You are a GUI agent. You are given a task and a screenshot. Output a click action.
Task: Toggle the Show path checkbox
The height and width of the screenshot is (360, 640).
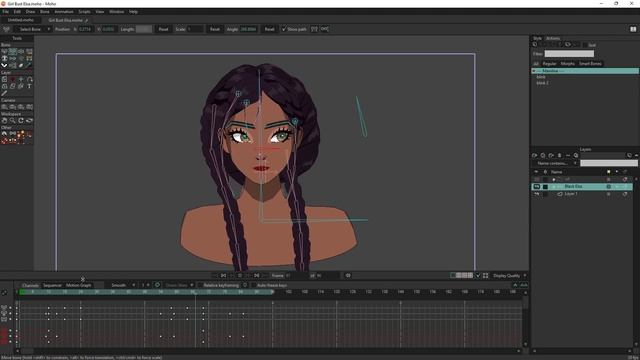[x=284, y=29]
